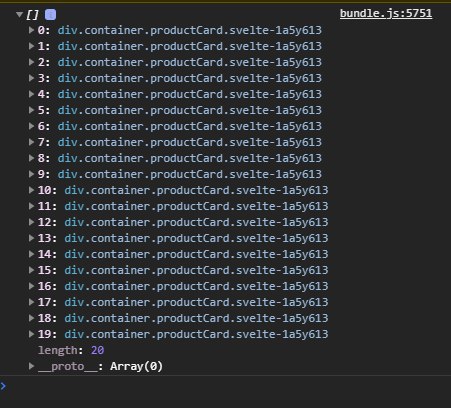Expand array entry 7 triangle
The height and width of the screenshot is (408, 451).
pyautogui.click(x=31, y=142)
